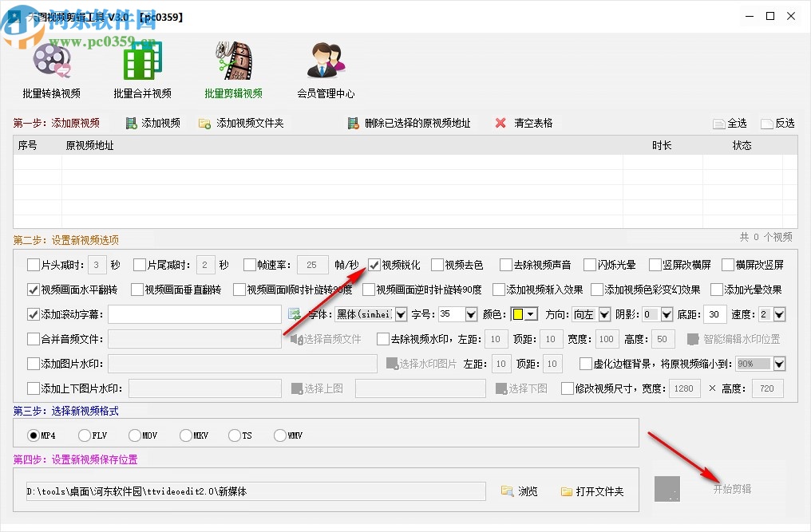Click the subtitle import icon beside 字体
Viewport: 811px width, 532px height.
point(295,313)
